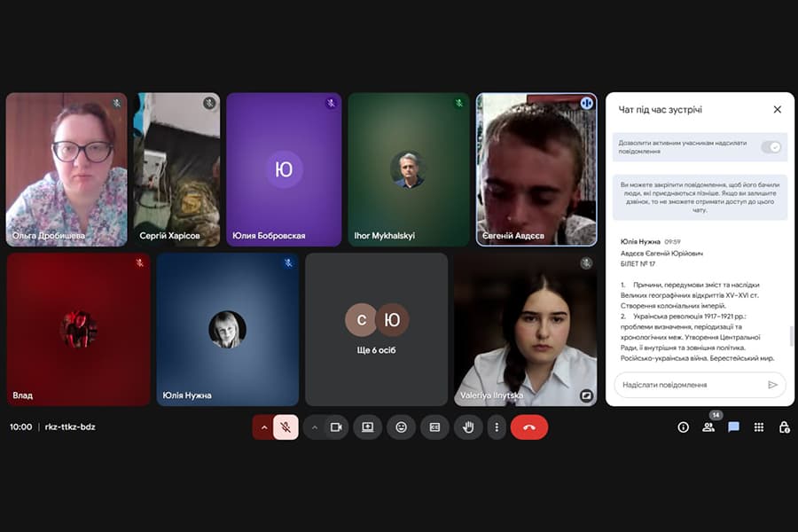Click muted mic icon on Юлія Нужна tile
Image resolution: width=798 pixels, height=532 pixels.
pos(288,263)
